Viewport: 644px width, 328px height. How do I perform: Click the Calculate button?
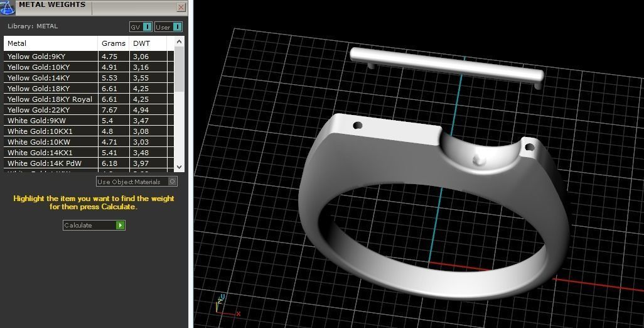click(x=94, y=225)
